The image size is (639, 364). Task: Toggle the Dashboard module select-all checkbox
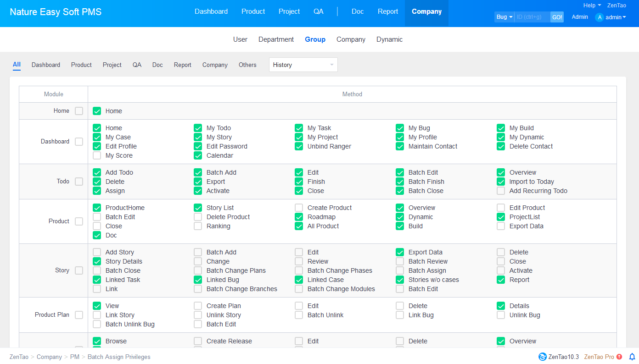[x=79, y=142]
